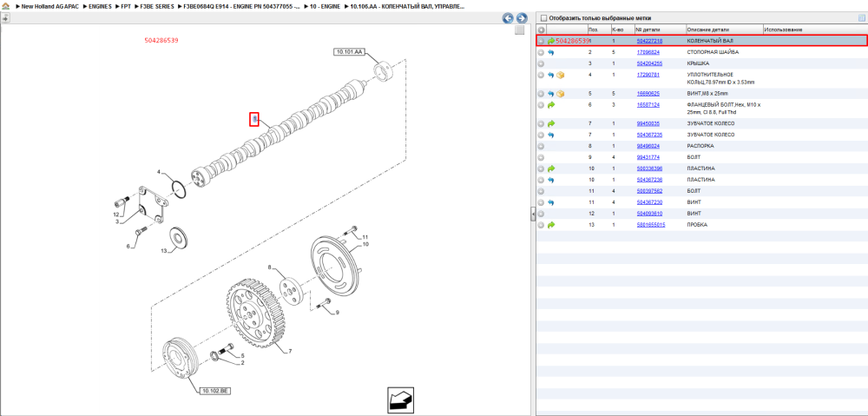The width and height of the screenshot is (868, 416).
Task: Click reference label 10.102.BE in diagram
Action: 214,391
